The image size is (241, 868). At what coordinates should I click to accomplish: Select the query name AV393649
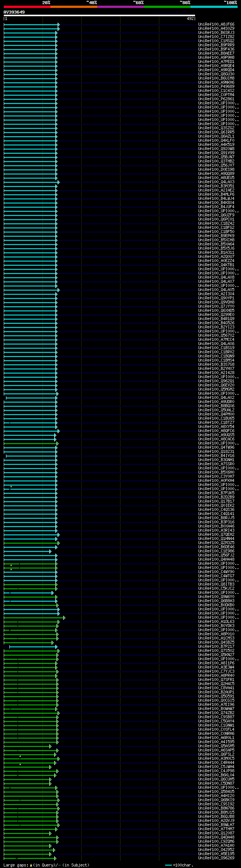point(14,12)
